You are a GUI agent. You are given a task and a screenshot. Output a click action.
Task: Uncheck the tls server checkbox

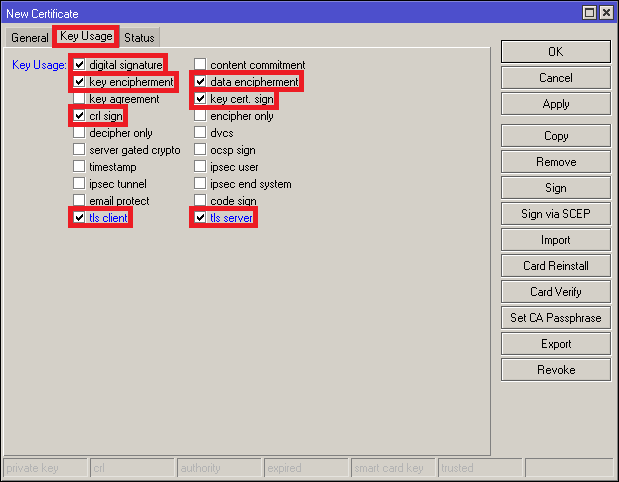(x=201, y=218)
